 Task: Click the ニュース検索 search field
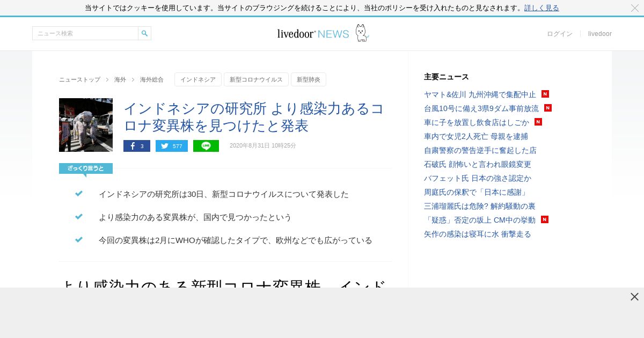tap(85, 33)
